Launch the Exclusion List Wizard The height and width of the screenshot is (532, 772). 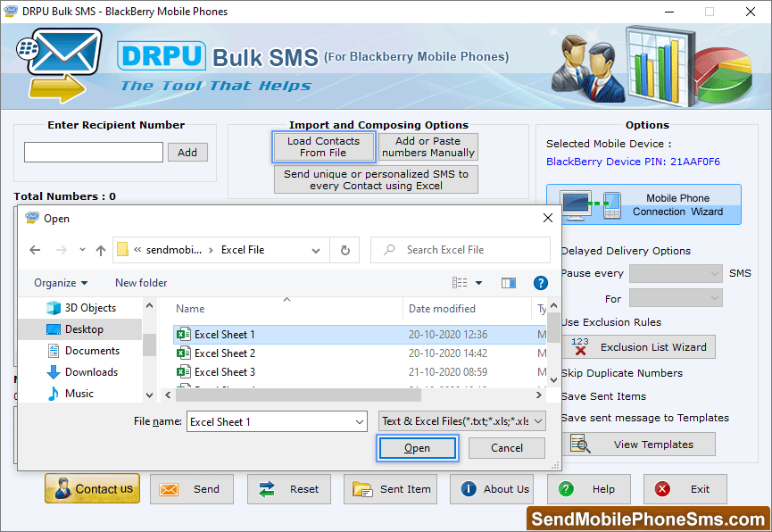coord(639,347)
